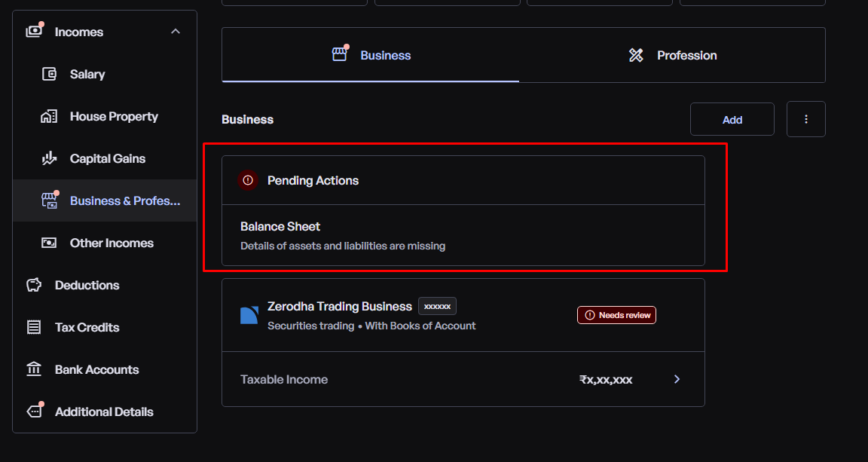Click the Salary wallet icon
Image resolution: width=868 pixels, height=462 pixels.
[x=49, y=74]
